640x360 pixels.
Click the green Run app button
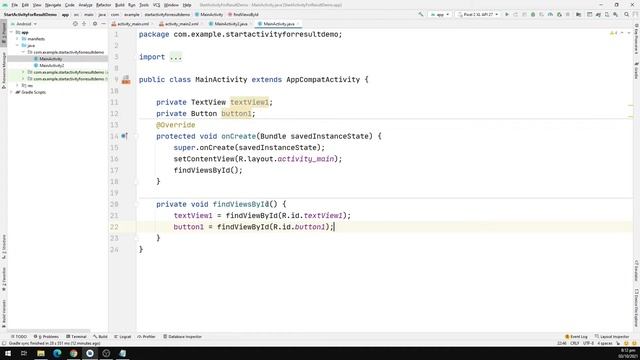(x=507, y=14)
